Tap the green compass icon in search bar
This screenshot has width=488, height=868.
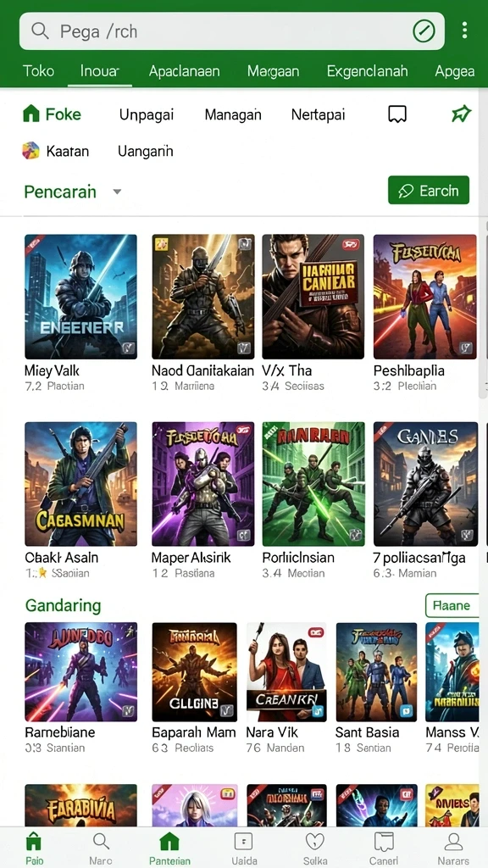point(424,31)
